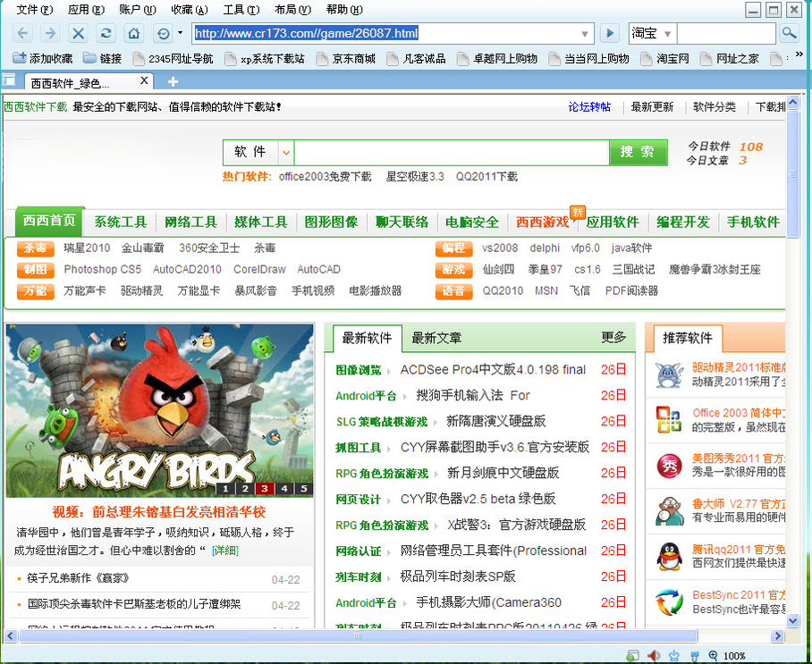Open the history clock icon

163,34
